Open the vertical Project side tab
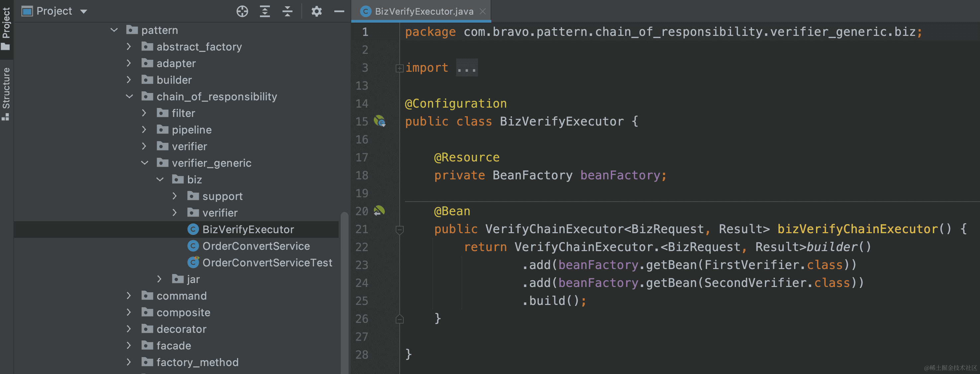Screen dimensions: 980x374 point(6,29)
